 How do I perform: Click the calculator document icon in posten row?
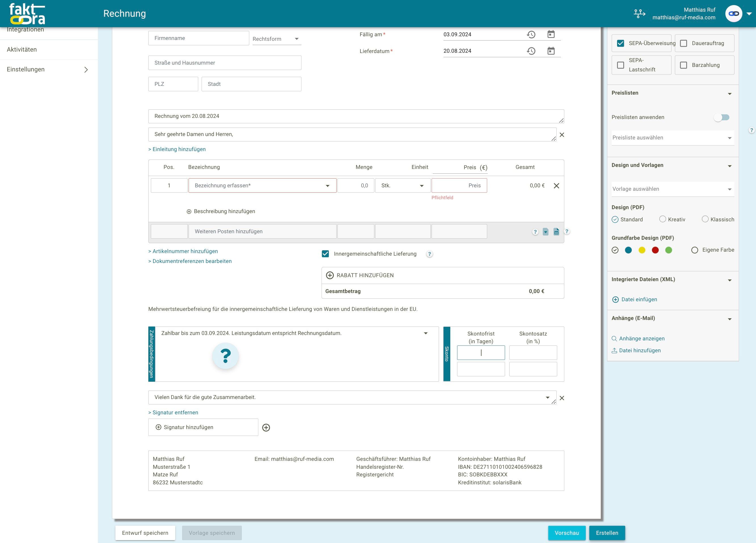(556, 232)
